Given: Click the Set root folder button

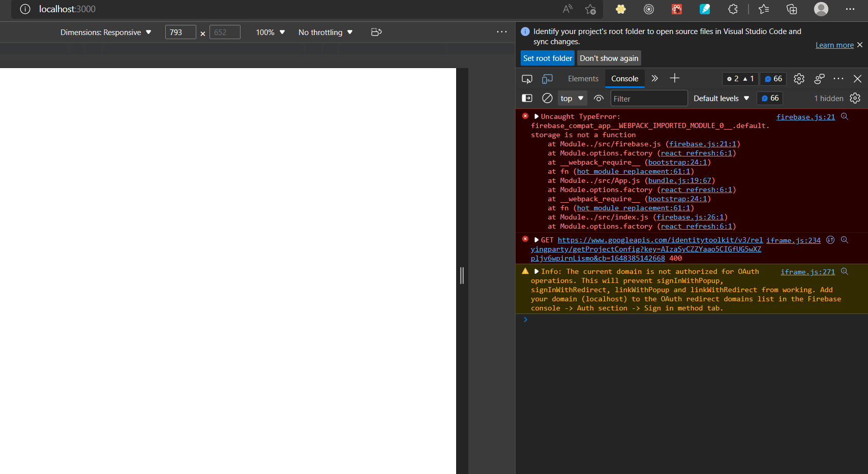Looking at the screenshot, I should [x=548, y=58].
